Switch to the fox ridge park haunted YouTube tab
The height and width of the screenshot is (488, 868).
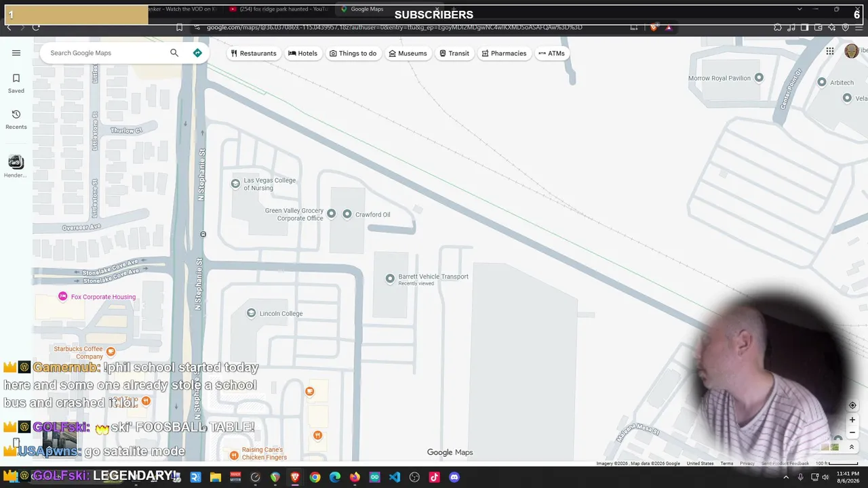[278, 9]
